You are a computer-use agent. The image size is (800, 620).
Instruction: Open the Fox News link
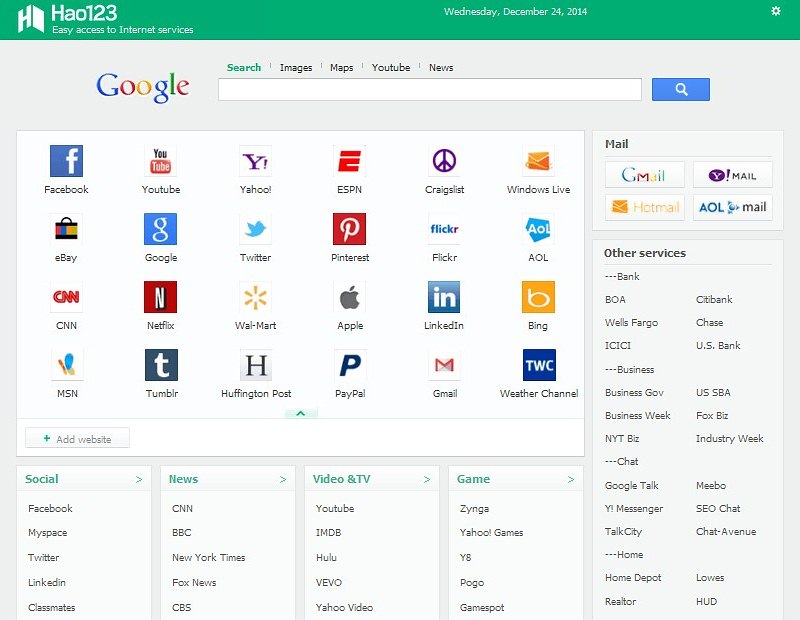194,582
